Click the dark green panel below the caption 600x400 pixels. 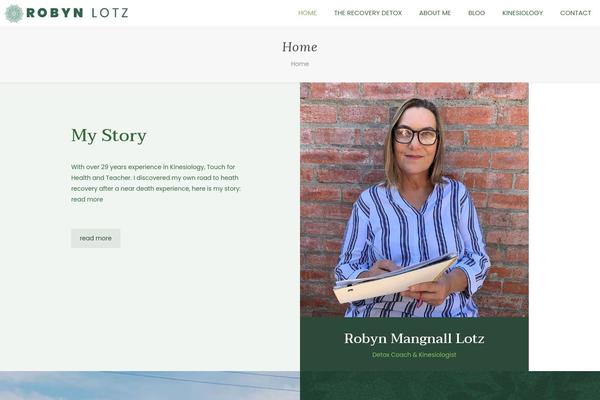(450, 385)
